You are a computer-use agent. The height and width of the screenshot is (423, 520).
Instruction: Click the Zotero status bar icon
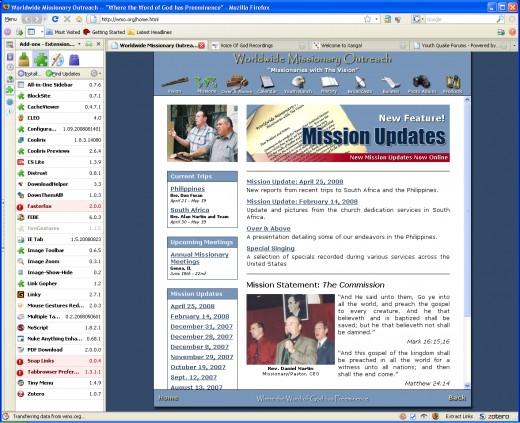coord(494,416)
